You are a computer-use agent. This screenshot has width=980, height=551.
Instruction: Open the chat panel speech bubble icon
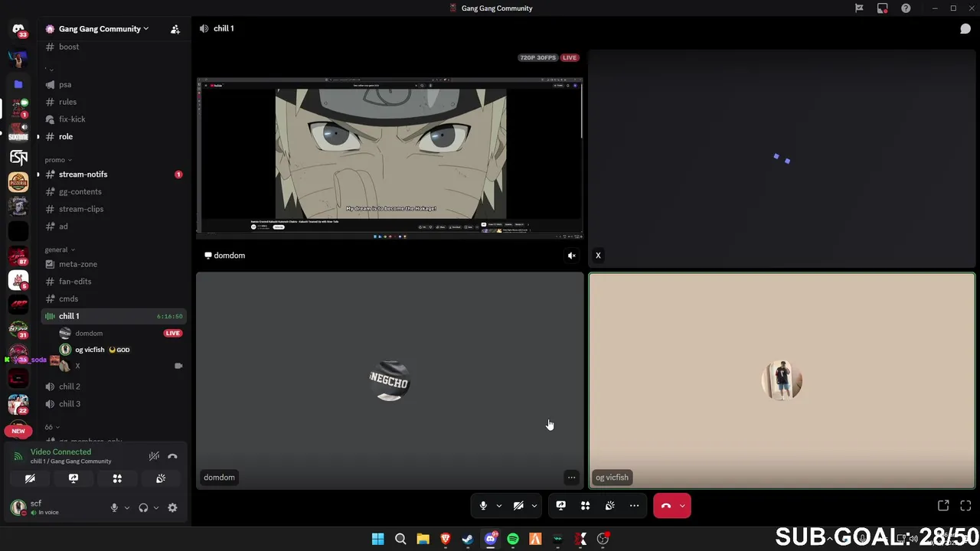pyautogui.click(x=965, y=28)
